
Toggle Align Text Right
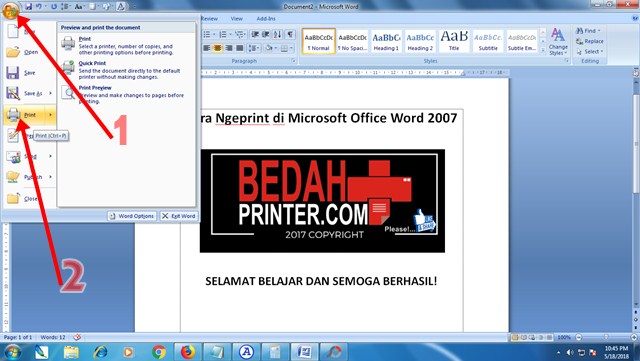click(x=229, y=49)
